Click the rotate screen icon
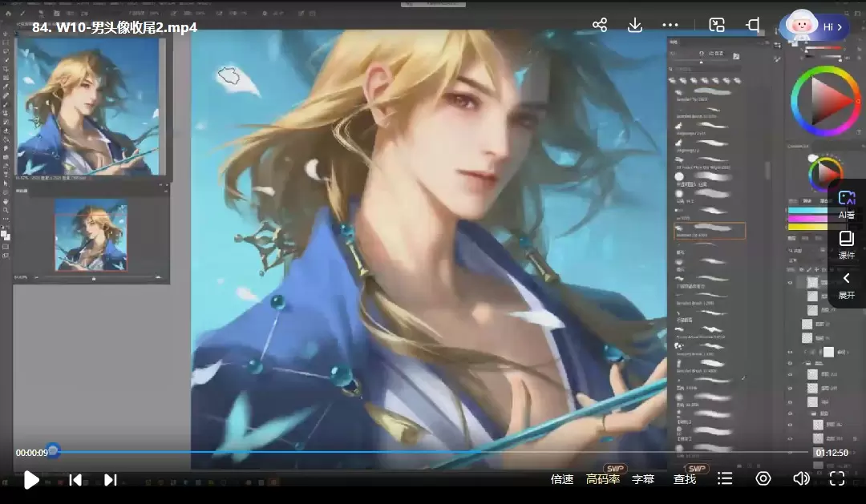Screen dimensions: 866x504 (x=752, y=25)
